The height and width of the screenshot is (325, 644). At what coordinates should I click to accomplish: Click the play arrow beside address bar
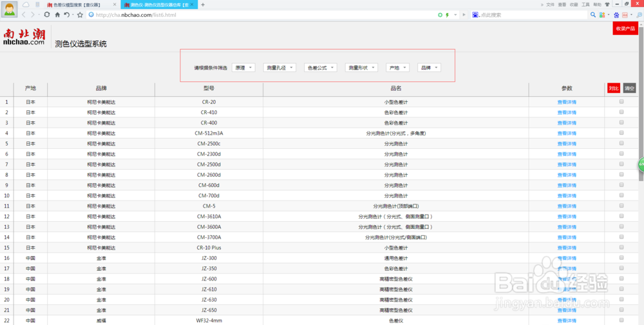coord(464,15)
